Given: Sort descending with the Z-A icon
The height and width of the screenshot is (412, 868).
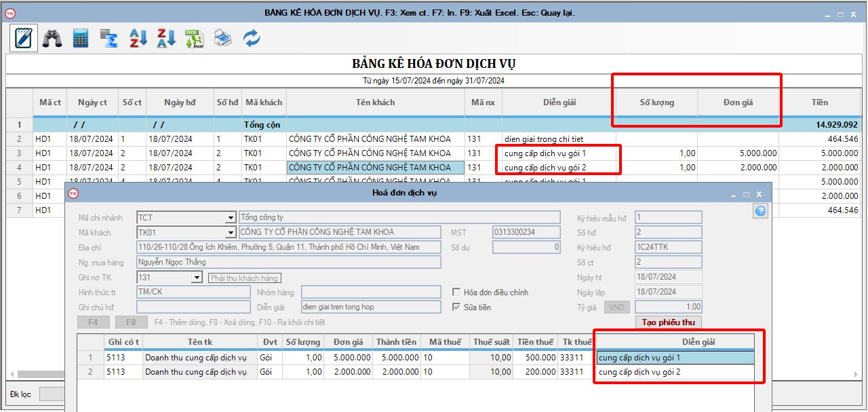Looking at the screenshot, I should point(166,38).
